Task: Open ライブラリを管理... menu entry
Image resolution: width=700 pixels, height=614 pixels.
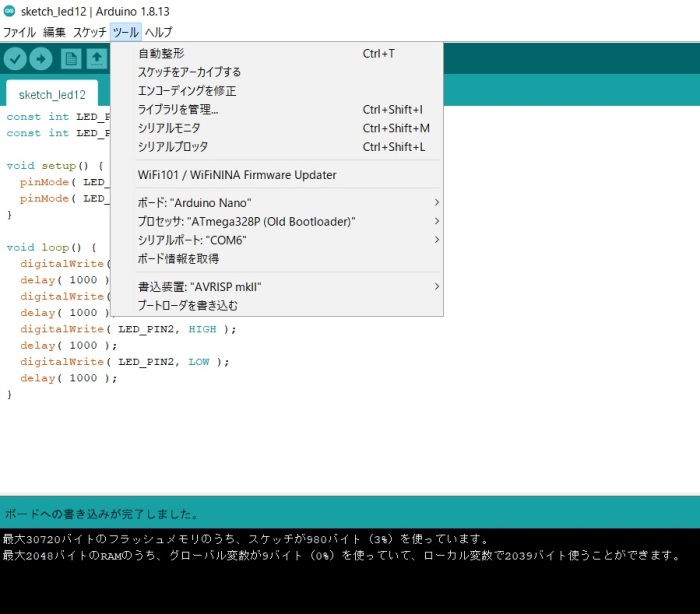Action: pos(277,110)
